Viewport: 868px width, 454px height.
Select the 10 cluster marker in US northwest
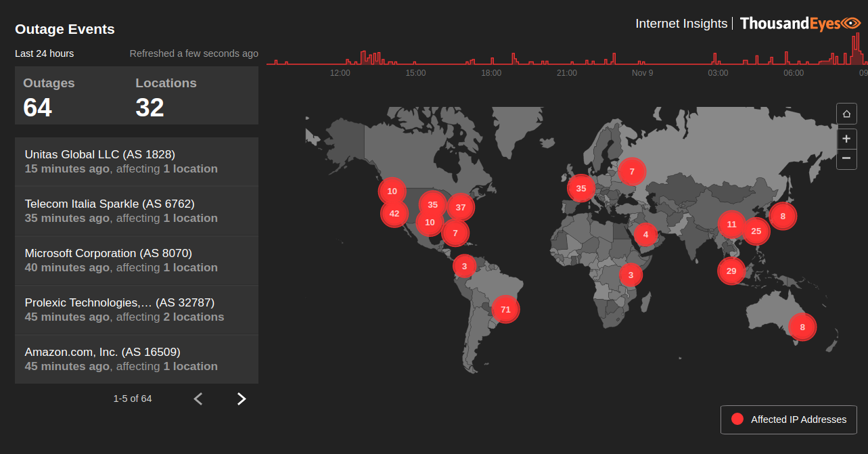[x=392, y=191]
